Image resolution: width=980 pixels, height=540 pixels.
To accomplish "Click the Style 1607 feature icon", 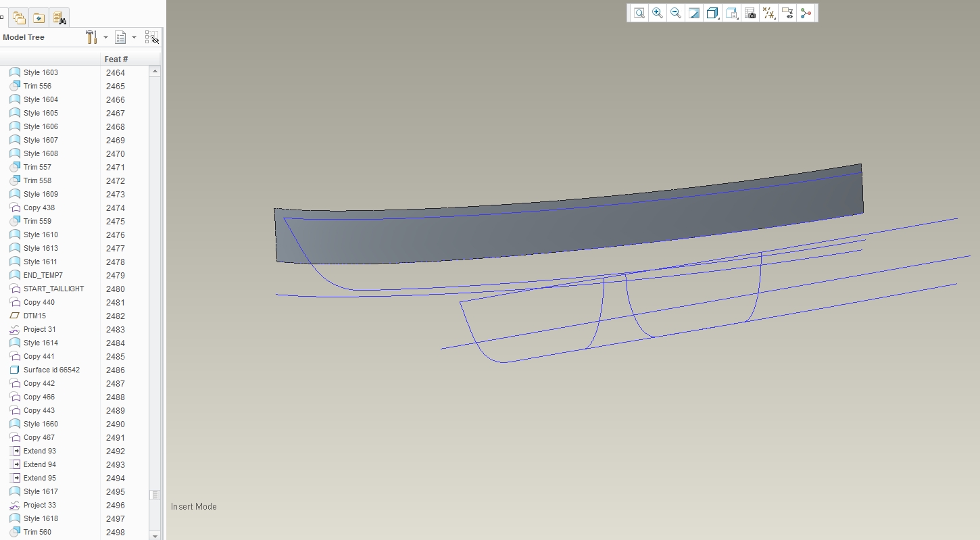I will 14,140.
